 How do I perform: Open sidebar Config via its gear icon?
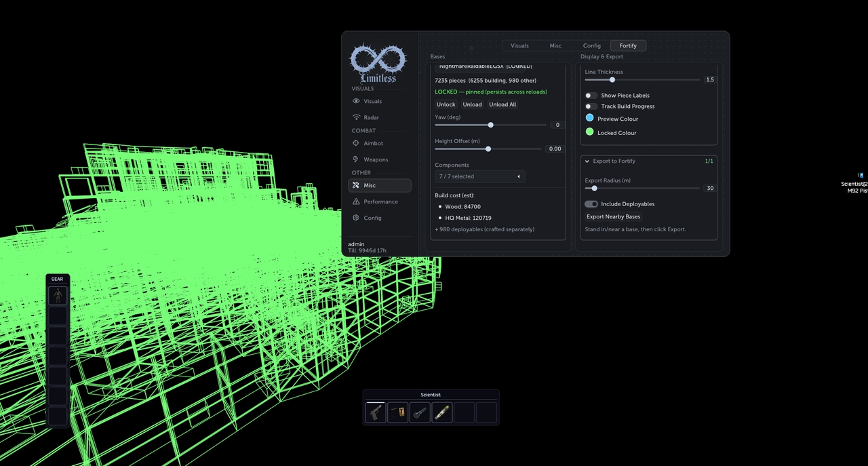point(357,218)
